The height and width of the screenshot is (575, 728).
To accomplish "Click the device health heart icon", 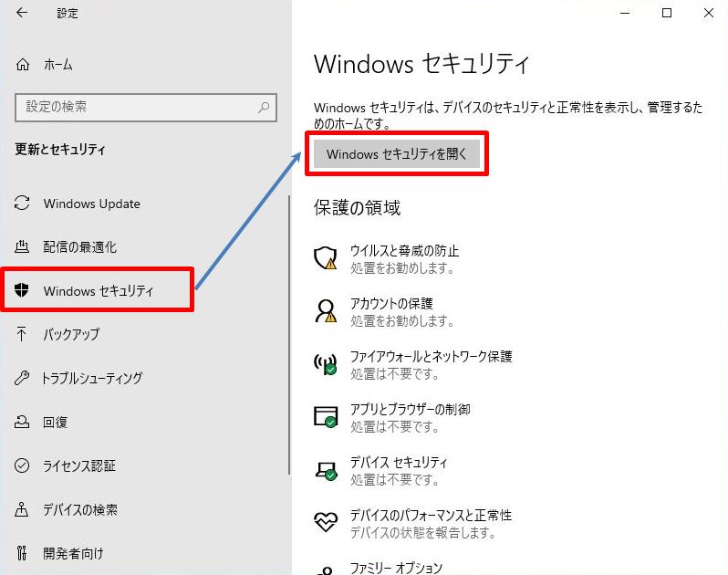I will [x=326, y=522].
